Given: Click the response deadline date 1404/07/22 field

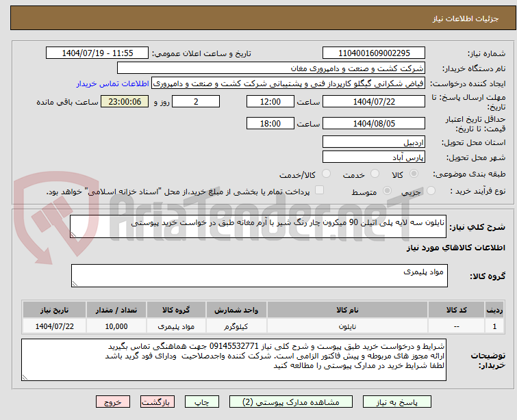Looking at the screenshot, I should 374,101.
